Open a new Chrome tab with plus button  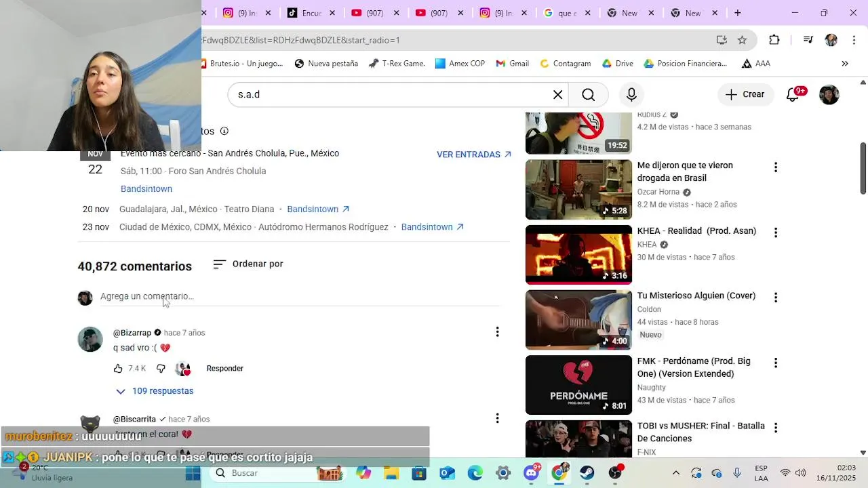pyautogui.click(x=737, y=13)
